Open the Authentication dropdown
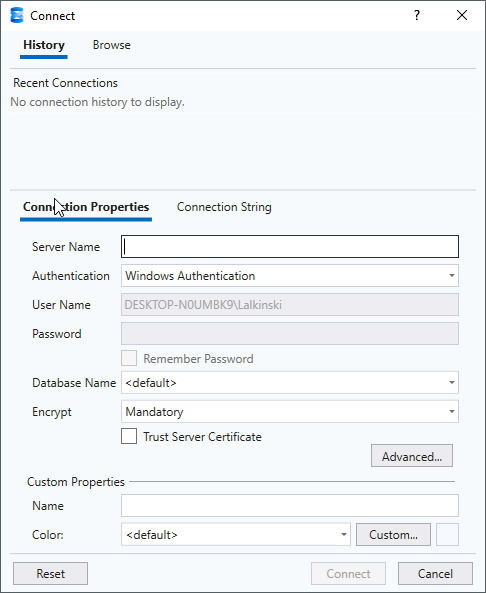Screen dimensions: 486x593 coord(290,276)
